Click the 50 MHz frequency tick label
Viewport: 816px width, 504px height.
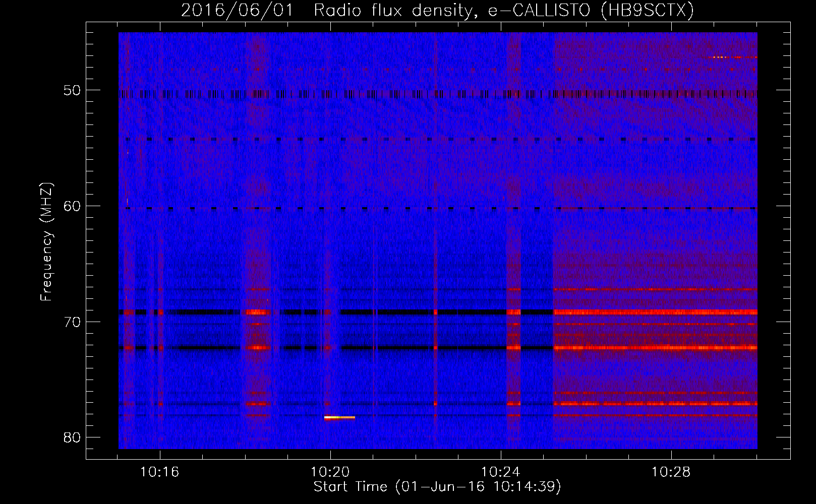tap(73, 91)
